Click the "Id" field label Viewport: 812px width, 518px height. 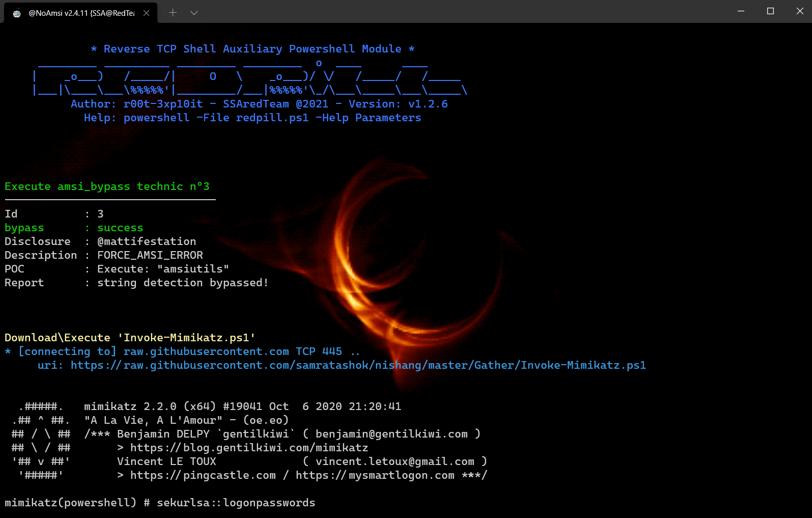click(x=11, y=214)
